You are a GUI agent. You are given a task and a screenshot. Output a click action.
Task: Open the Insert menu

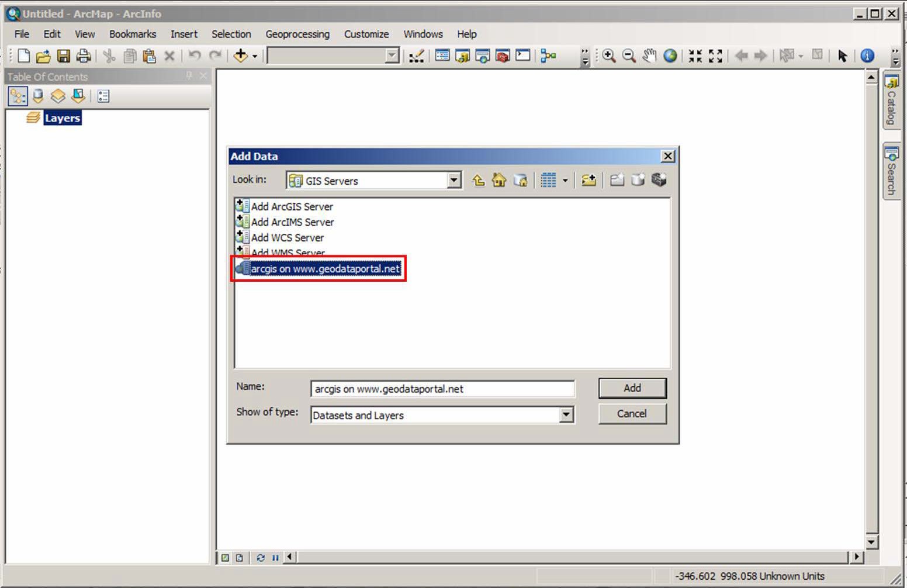(x=184, y=34)
